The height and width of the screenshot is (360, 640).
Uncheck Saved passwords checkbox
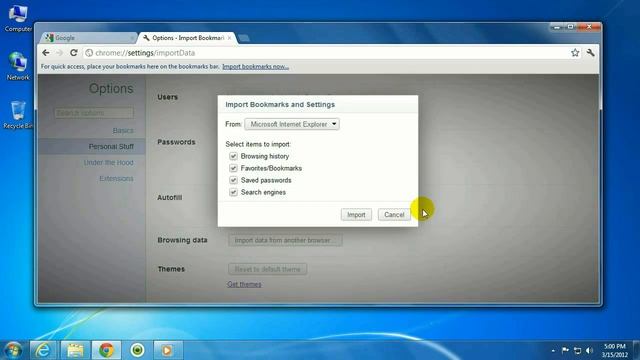(x=233, y=180)
